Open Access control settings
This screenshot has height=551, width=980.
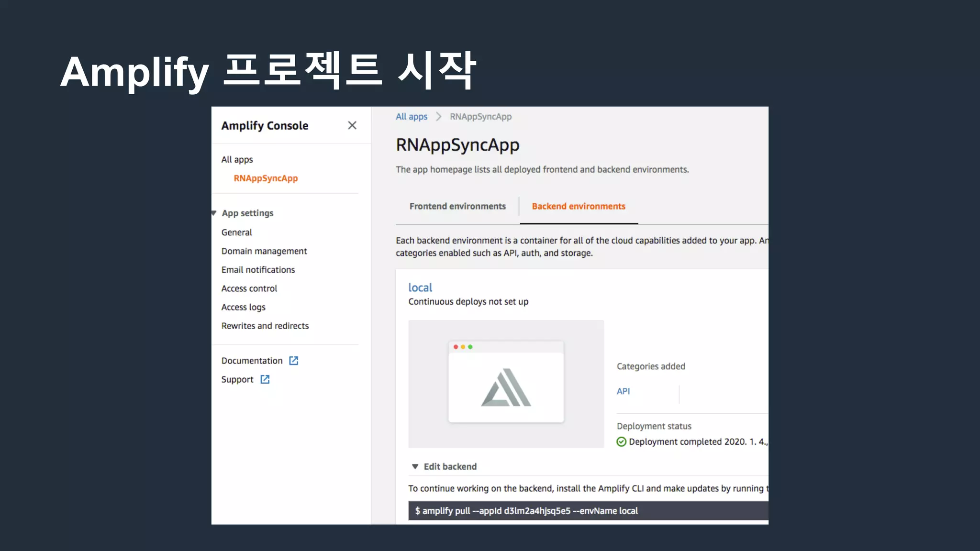[x=249, y=288]
